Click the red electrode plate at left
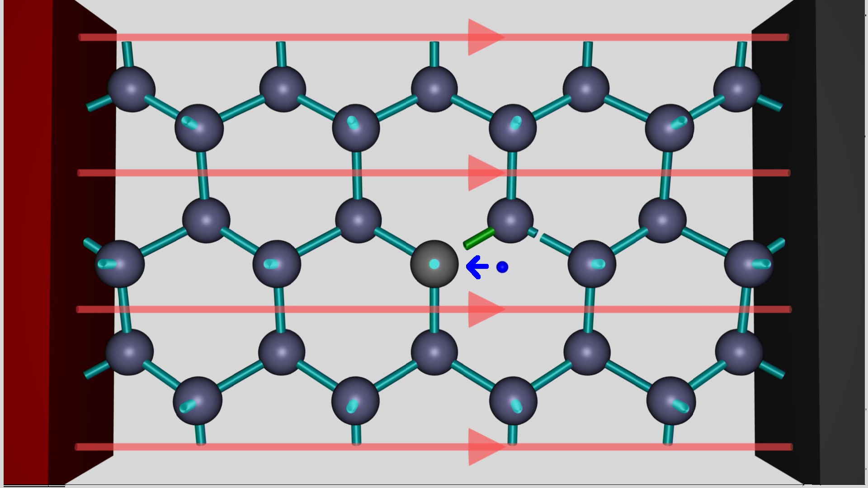Screen dimensions: 868x488 point(27,244)
